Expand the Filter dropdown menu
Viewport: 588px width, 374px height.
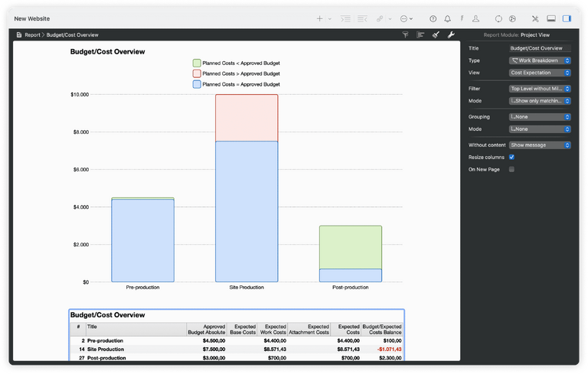[x=540, y=89]
